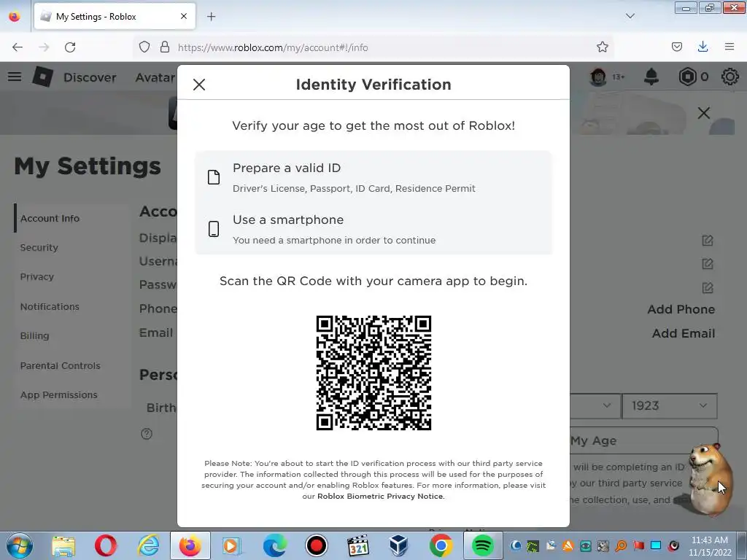This screenshot has height=560, width=747.
Task: Open the Roblox hamburger navigation menu
Action: (15, 77)
